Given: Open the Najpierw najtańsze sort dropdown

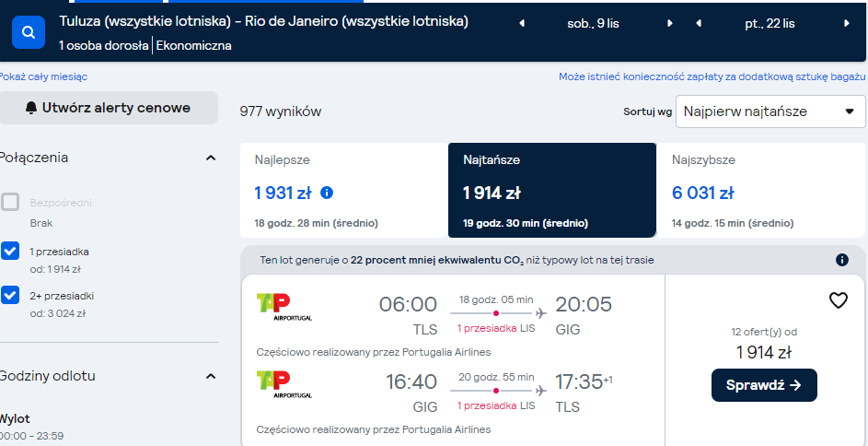Looking at the screenshot, I should 770,111.
